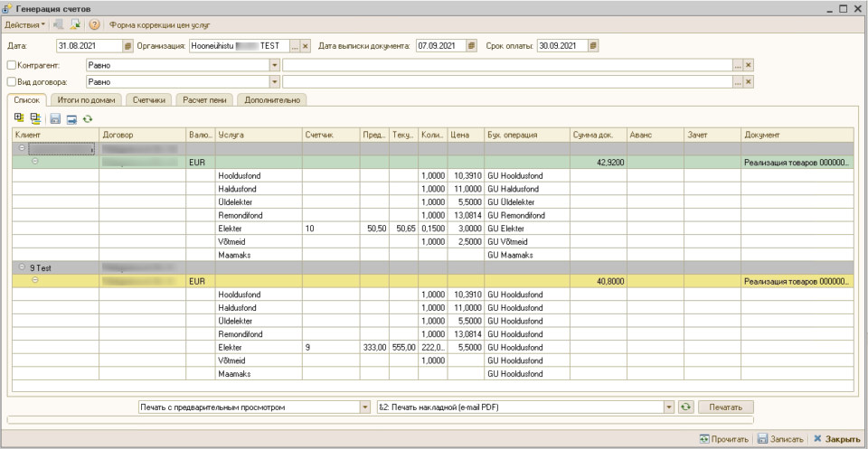The image size is (868, 449).
Task: Select the price cell 2,5000
Action: pyautogui.click(x=466, y=241)
